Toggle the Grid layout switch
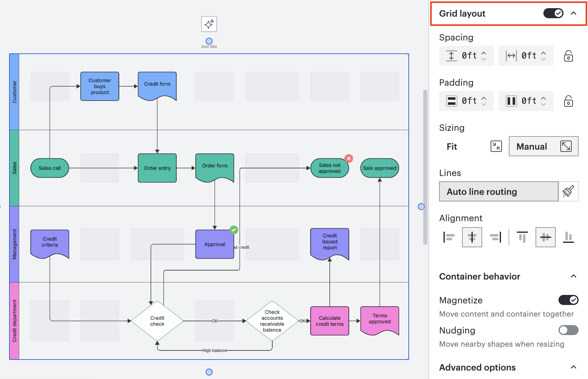 pos(553,13)
